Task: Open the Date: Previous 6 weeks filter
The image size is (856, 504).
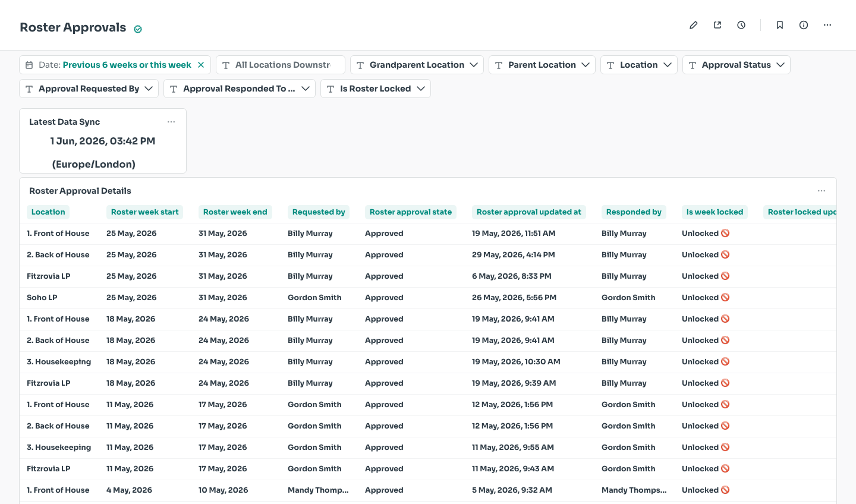Action: pyautogui.click(x=115, y=65)
